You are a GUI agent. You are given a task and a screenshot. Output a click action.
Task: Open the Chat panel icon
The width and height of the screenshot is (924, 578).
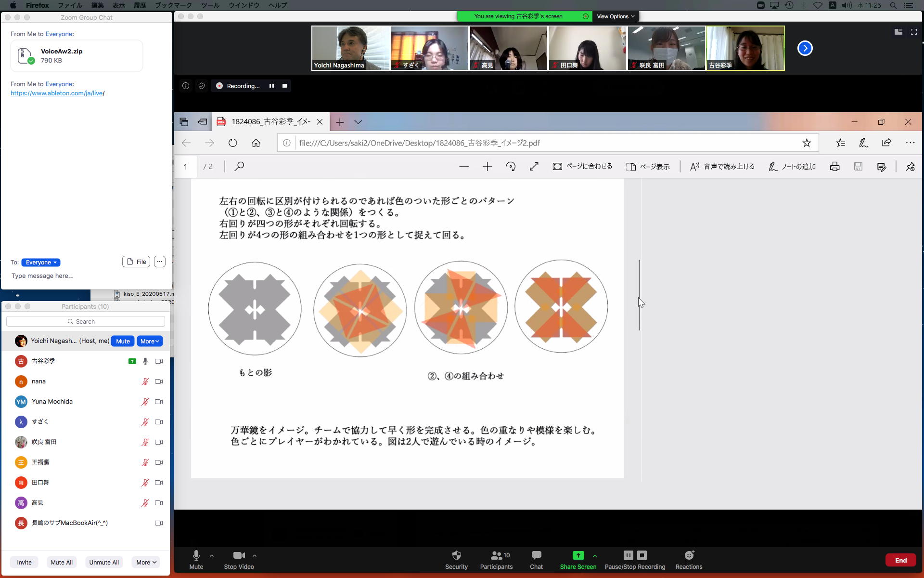pos(536,555)
